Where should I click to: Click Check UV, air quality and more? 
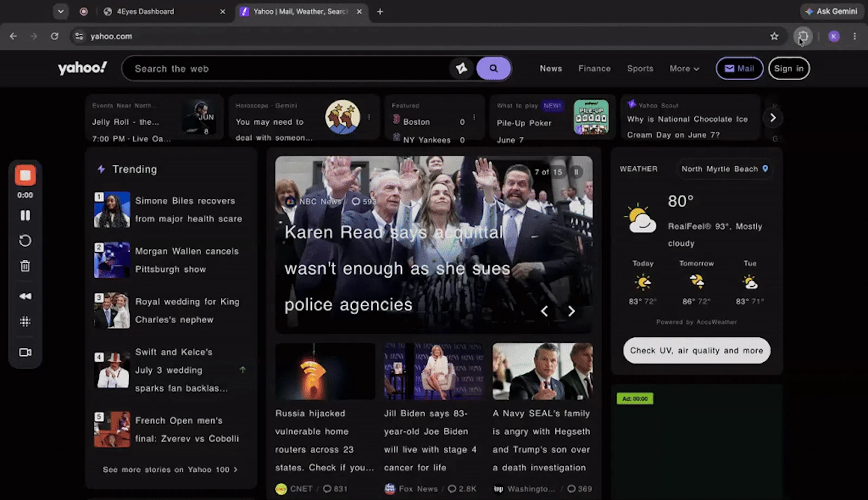697,351
